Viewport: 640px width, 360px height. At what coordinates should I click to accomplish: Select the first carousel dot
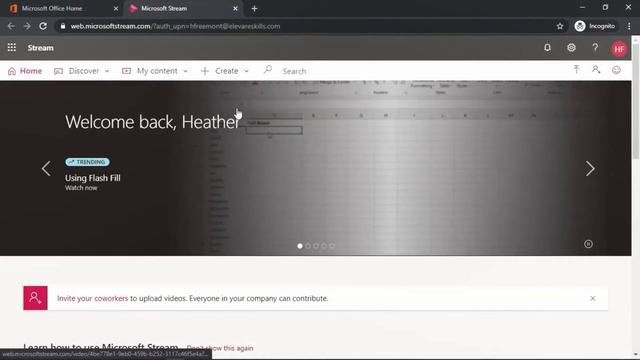coord(300,246)
